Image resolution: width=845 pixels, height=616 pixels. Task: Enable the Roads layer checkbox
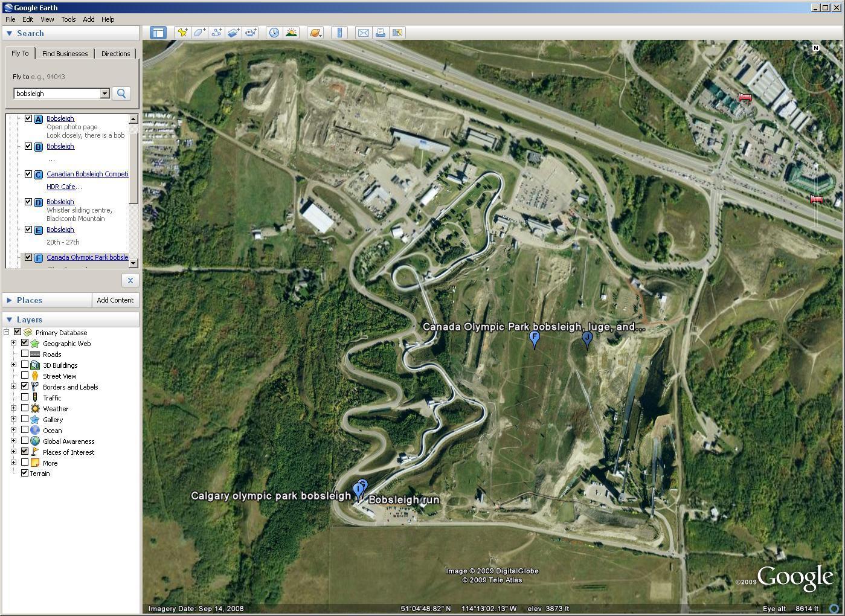(25, 354)
